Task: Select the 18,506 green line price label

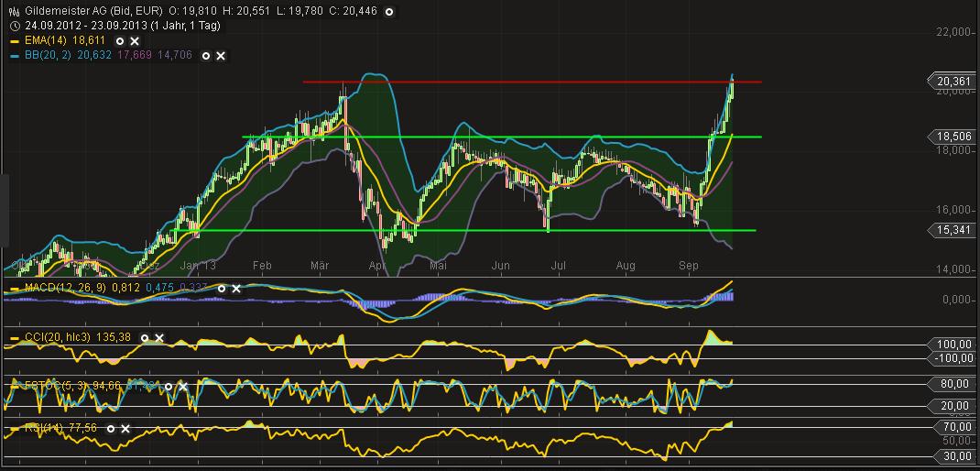Action: (953, 136)
